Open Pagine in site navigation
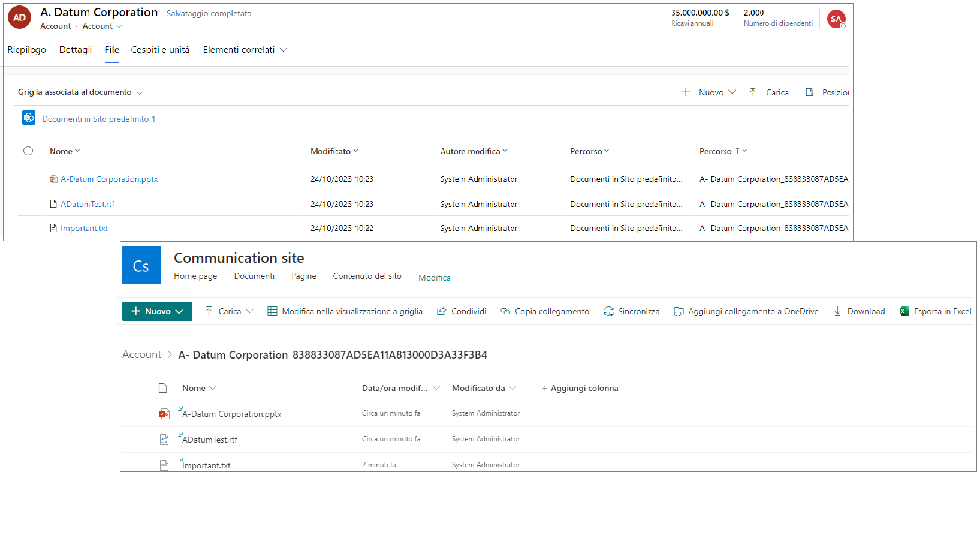Viewport: 980px width, 544px height. (304, 276)
